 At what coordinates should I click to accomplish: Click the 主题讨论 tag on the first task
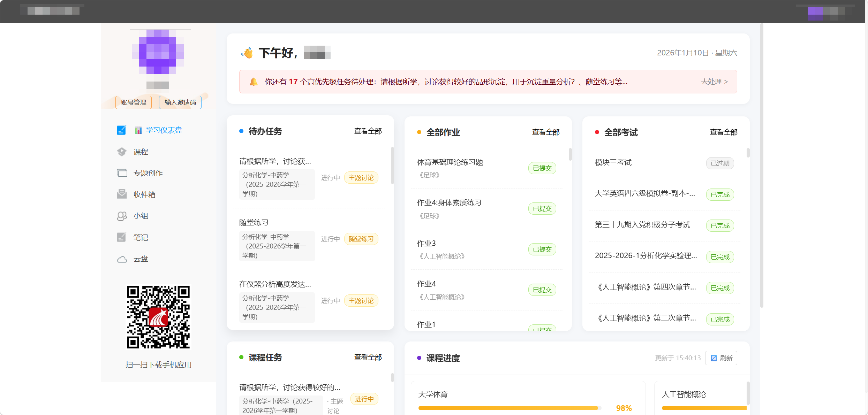[x=361, y=177]
